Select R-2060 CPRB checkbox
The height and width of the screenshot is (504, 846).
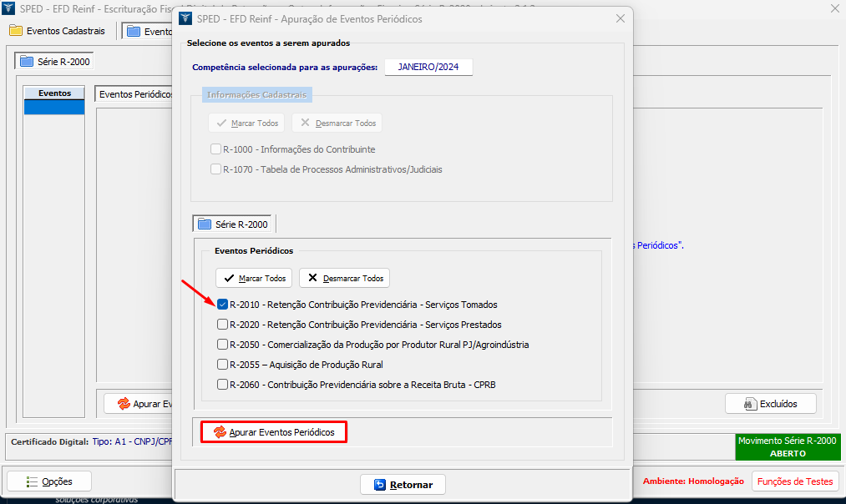coord(222,385)
